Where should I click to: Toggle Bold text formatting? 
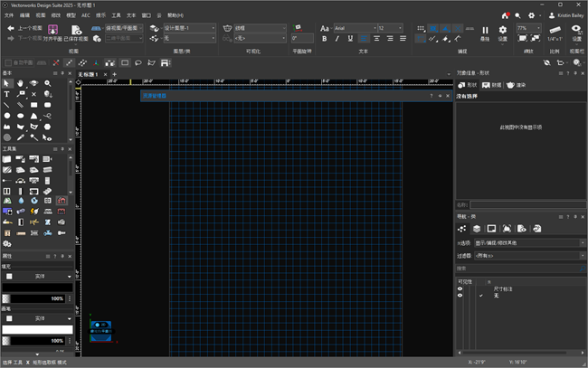point(325,39)
